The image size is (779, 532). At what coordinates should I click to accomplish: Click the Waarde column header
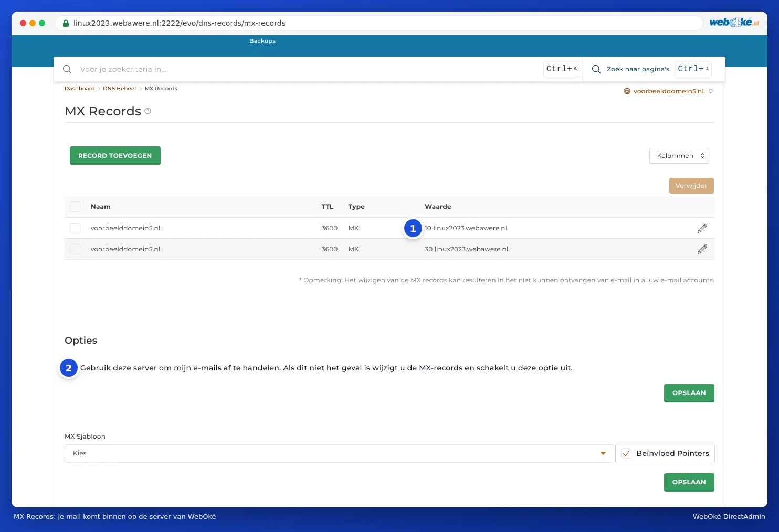click(x=438, y=207)
